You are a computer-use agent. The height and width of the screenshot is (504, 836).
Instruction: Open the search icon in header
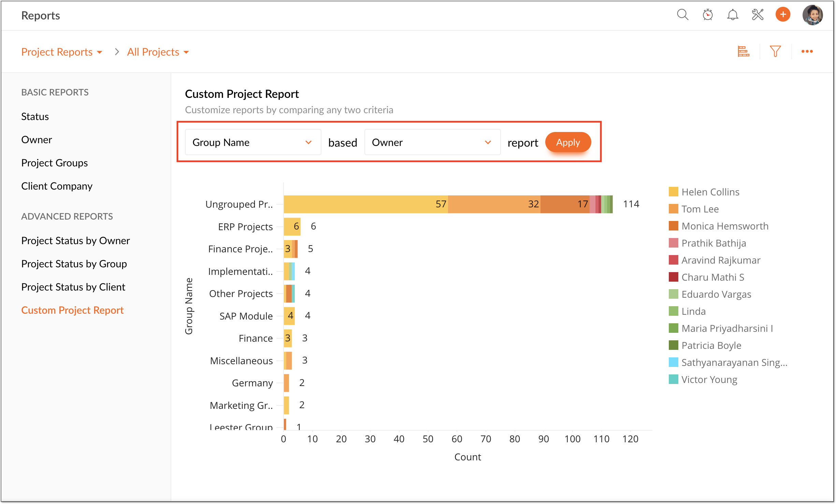click(682, 15)
